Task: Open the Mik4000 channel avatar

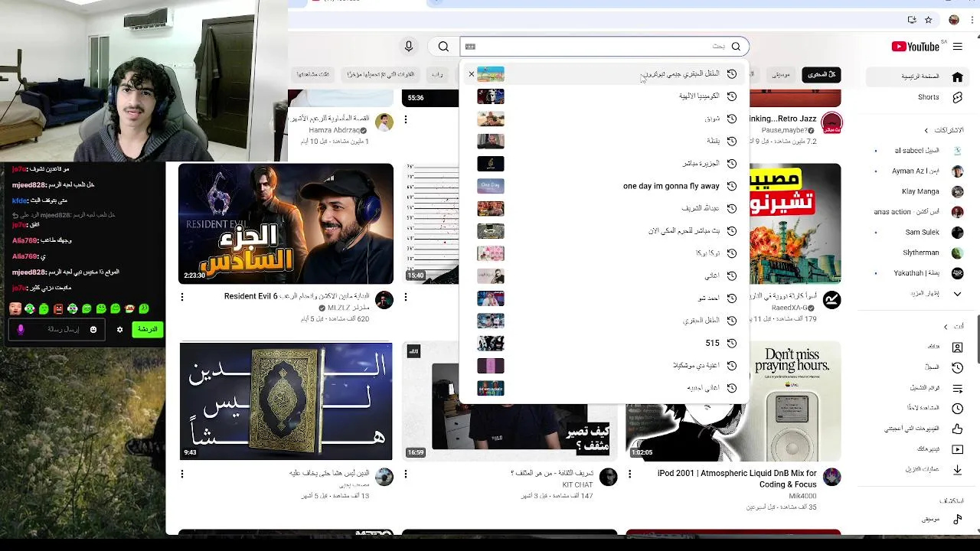Action: pos(831,478)
